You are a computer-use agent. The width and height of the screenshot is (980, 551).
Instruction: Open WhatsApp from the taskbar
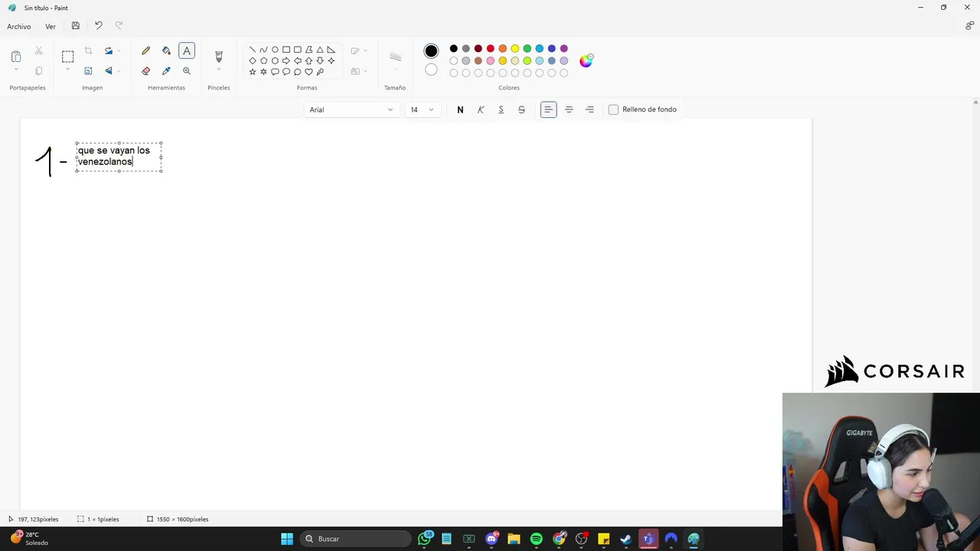coord(425,539)
